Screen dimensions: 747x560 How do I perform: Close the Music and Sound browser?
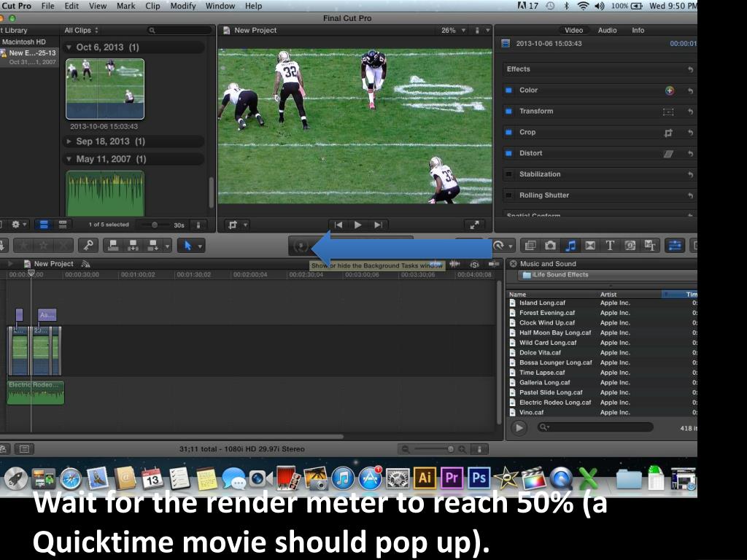(x=513, y=263)
